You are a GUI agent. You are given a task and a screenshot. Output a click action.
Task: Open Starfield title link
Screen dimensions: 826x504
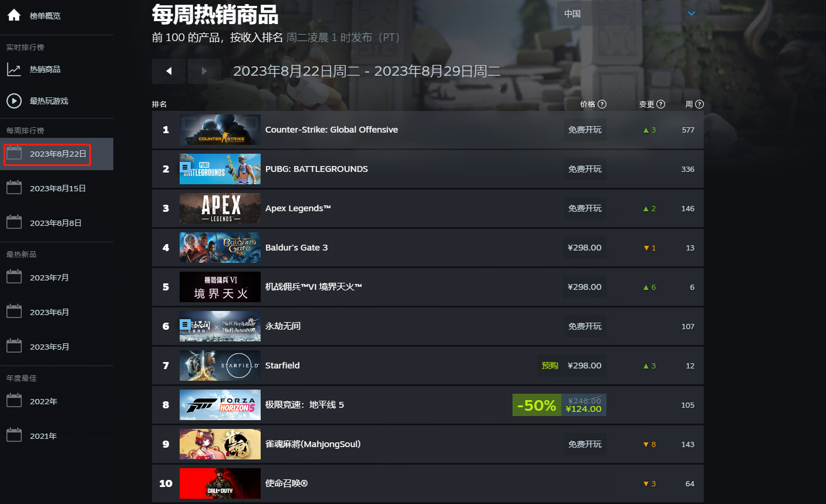[282, 366]
